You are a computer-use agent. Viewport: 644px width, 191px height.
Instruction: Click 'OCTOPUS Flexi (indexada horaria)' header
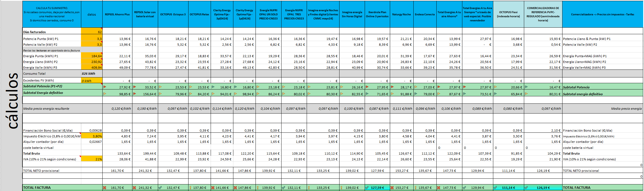509,14
